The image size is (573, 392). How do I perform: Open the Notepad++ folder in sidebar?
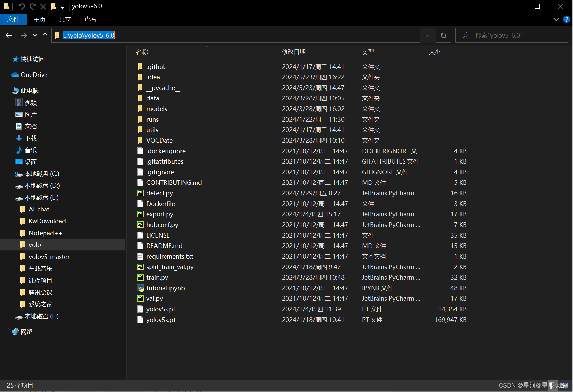[45, 233]
